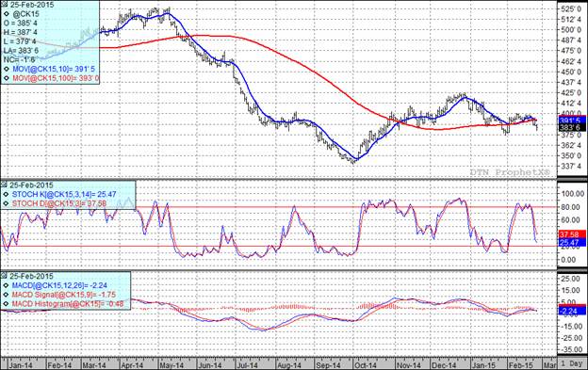The width and height of the screenshot is (588, 370).
Task: Click the 100.00 stochastic axis label
Action: 572,194
